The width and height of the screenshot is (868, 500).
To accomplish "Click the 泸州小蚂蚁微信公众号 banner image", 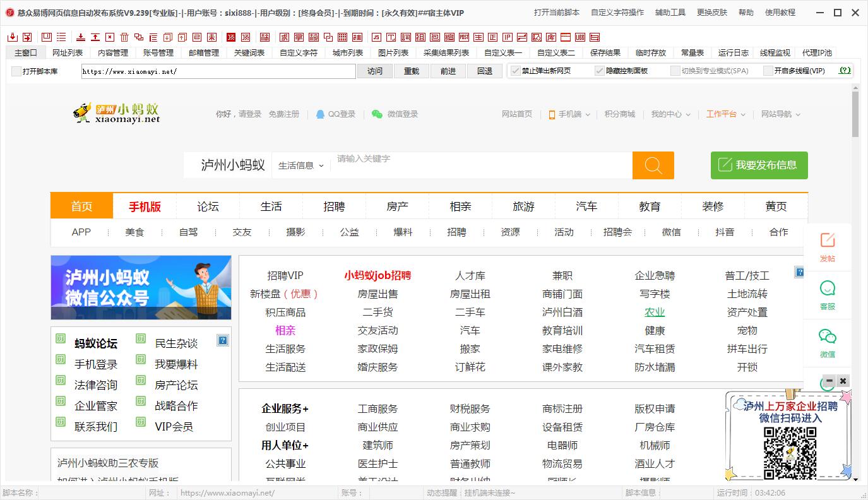I will pyautogui.click(x=141, y=287).
